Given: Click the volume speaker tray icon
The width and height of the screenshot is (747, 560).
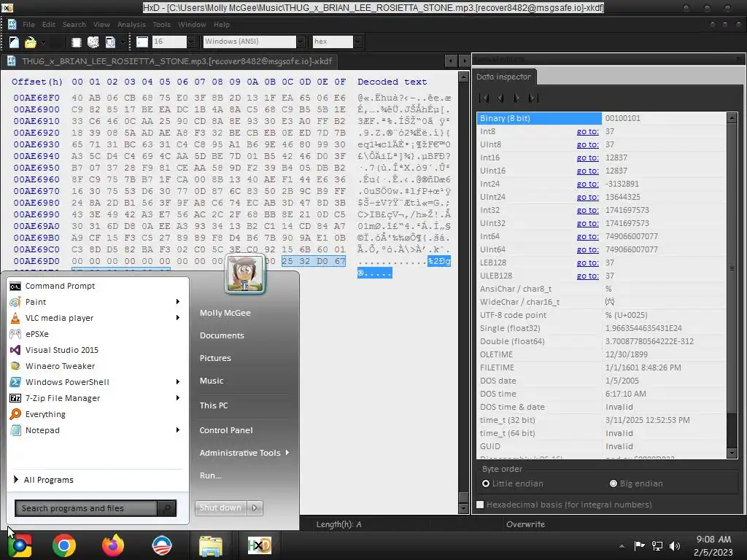Looking at the screenshot, I should click(675, 545).
